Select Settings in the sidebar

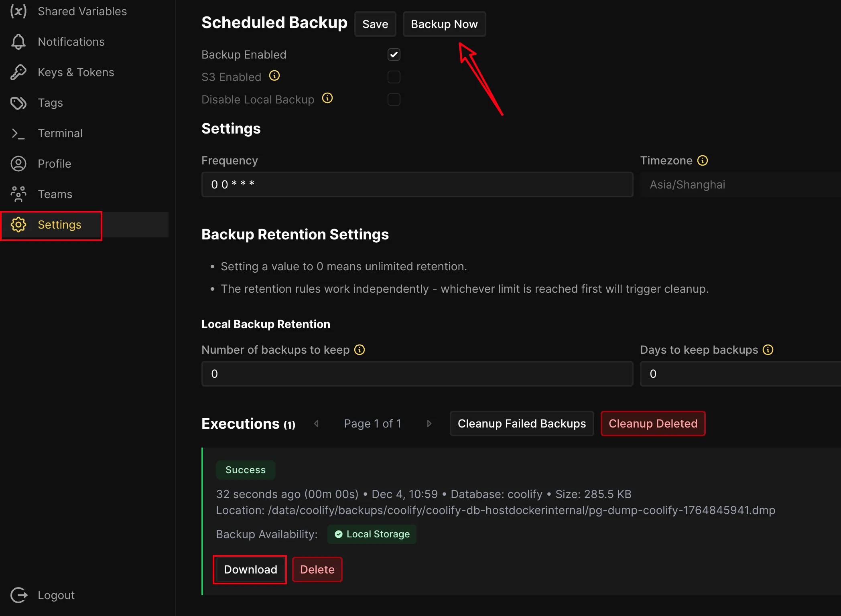59,225
